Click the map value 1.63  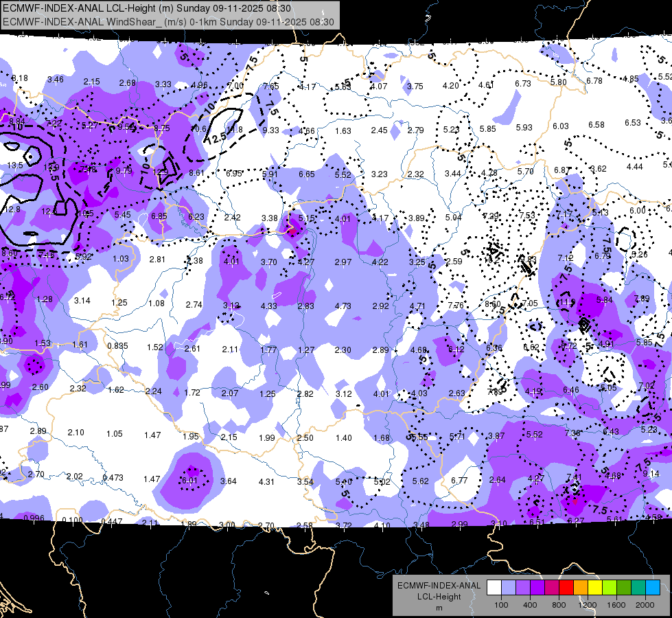click(343, 130)
